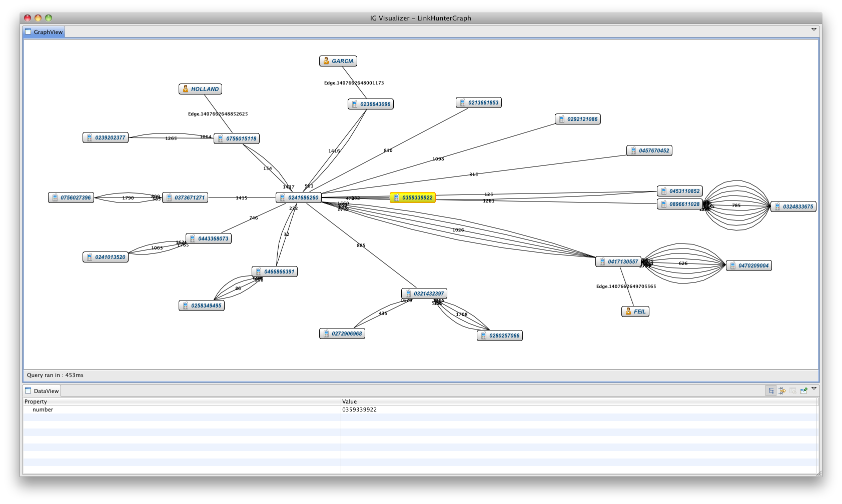842x504 pixels.
Task: Click edge label Edge.1407662649705565
Action: 626,286
